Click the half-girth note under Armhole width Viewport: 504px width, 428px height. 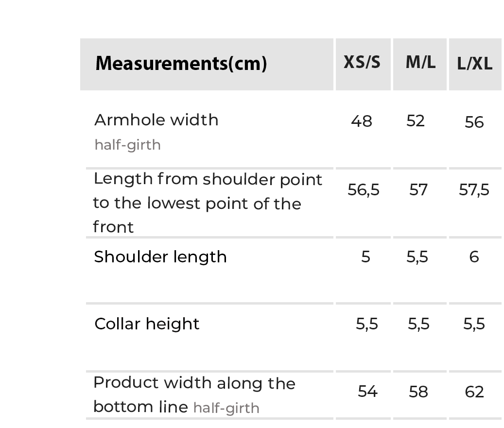coord(127,145)
